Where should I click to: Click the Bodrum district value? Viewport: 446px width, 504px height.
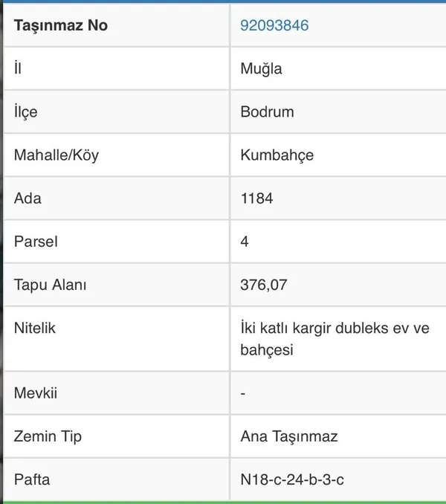[267, 112]
